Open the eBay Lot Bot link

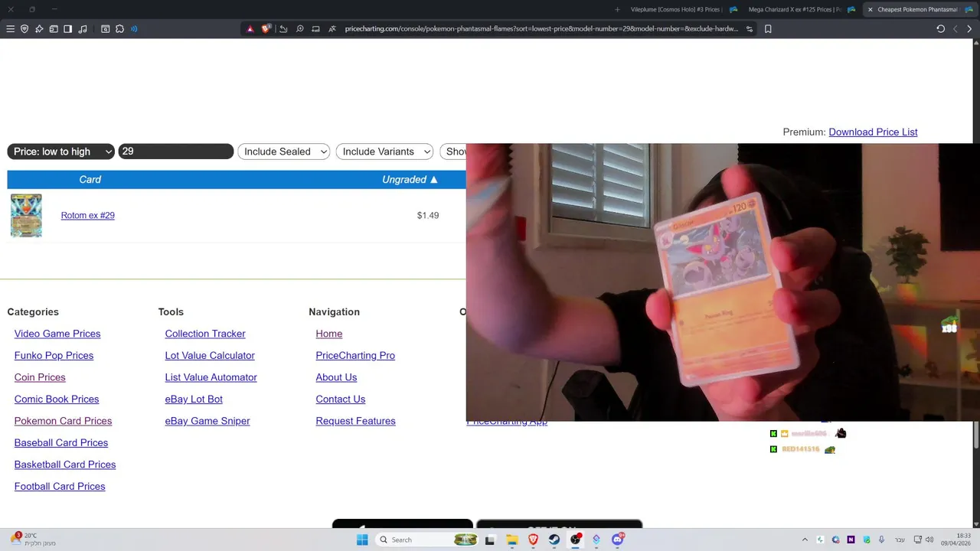pyautogui.click(x=194, y=399)
